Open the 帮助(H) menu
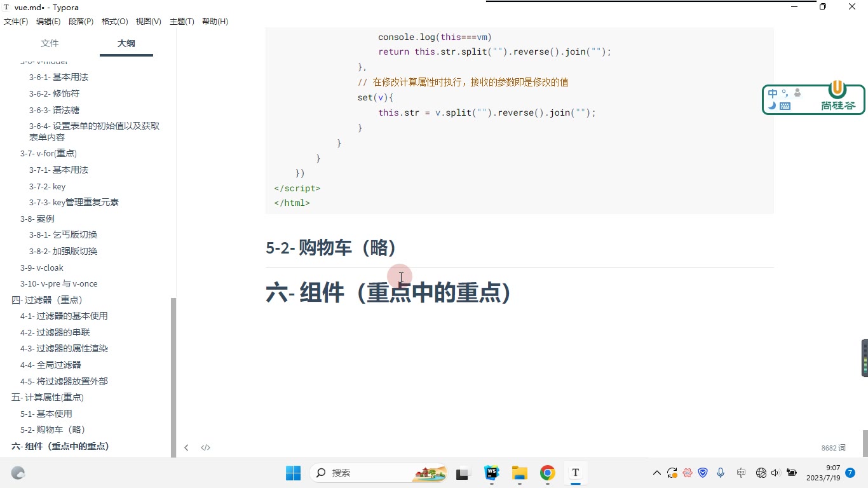Image resolution: width=868 pixels, height=488 pixels. point(215,22)
